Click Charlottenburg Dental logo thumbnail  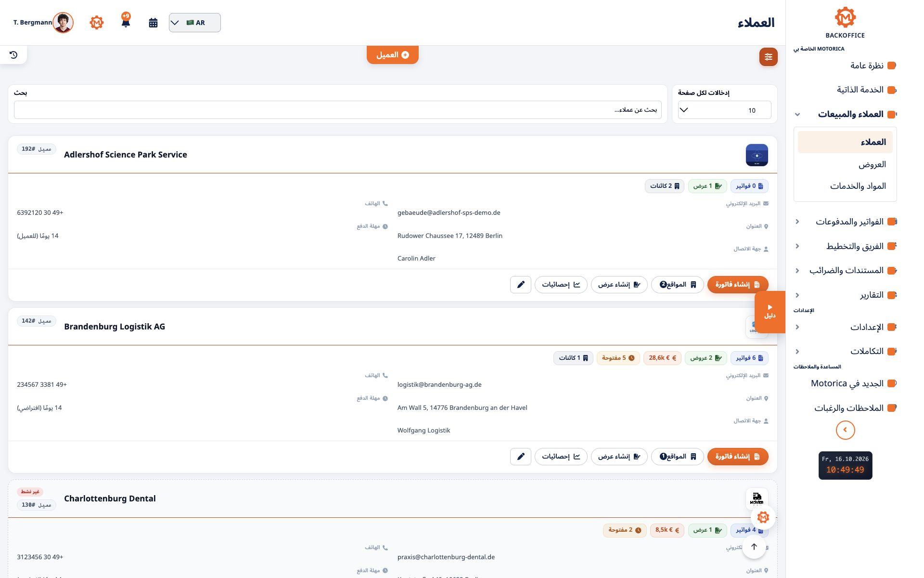pyautogui.click(x=757, y=499)
